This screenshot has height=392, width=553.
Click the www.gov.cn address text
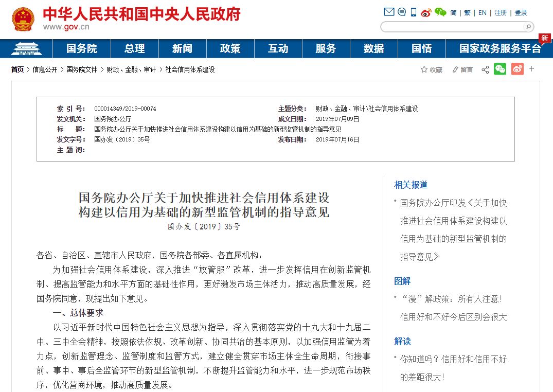(66, 27)
